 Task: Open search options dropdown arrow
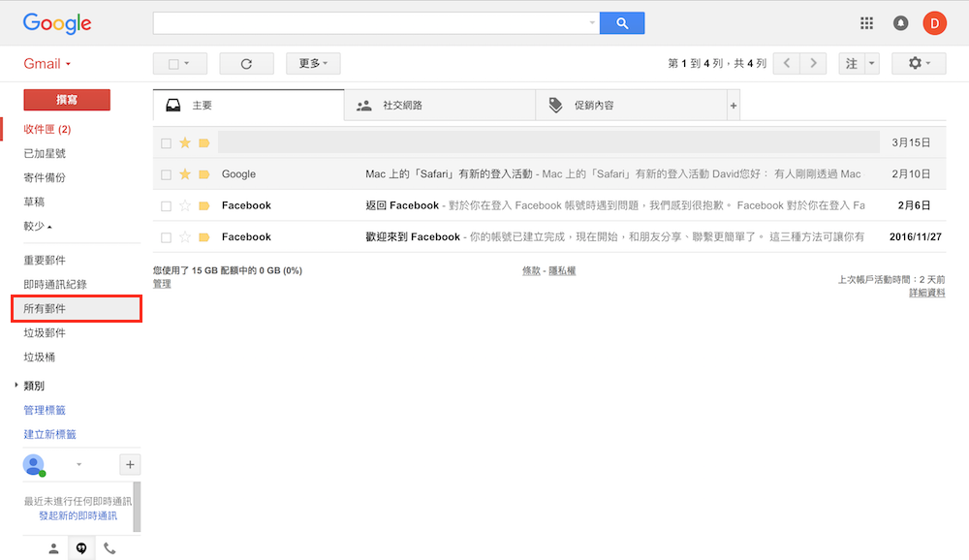click(592, 23)
